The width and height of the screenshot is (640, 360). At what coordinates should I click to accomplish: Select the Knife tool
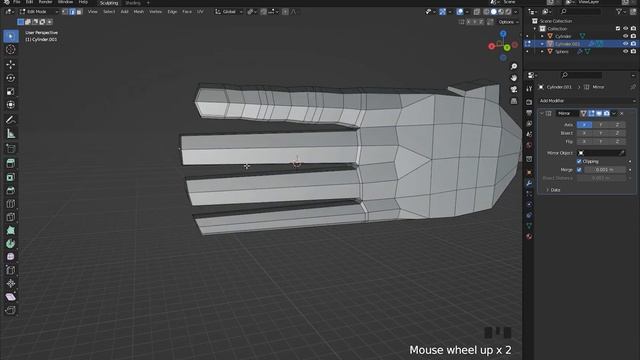coord(11,217)
